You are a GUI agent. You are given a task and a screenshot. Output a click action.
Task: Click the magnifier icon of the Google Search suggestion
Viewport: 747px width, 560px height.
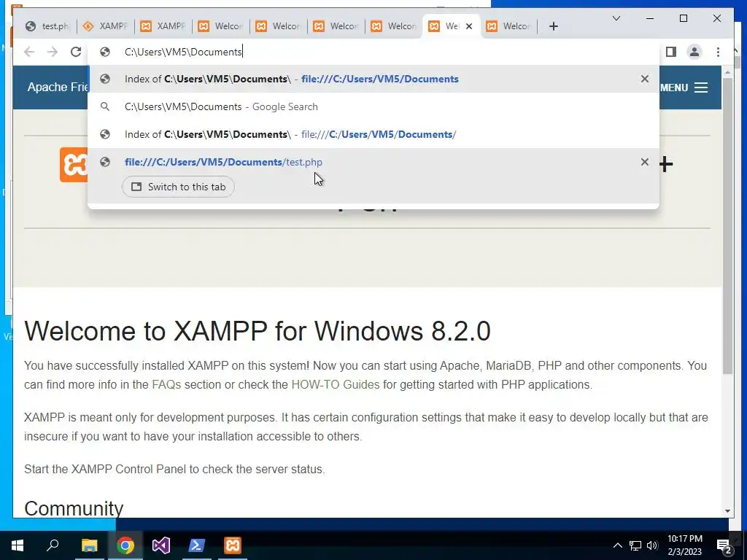(105, 106)
